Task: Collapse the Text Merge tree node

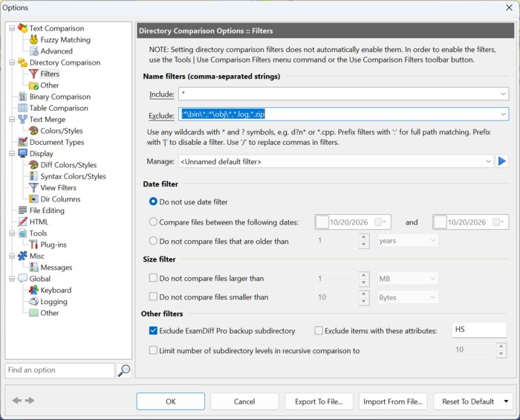Action: pos(12,120)
